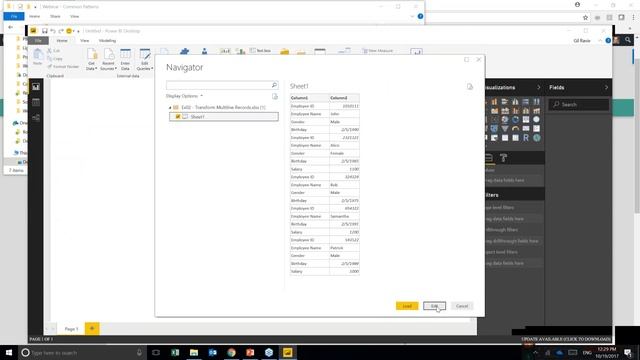Image resolution: width=640 pixels, height=360 pixels.
Task: Open the Relationships view from left sidebar
Action: 36,118
